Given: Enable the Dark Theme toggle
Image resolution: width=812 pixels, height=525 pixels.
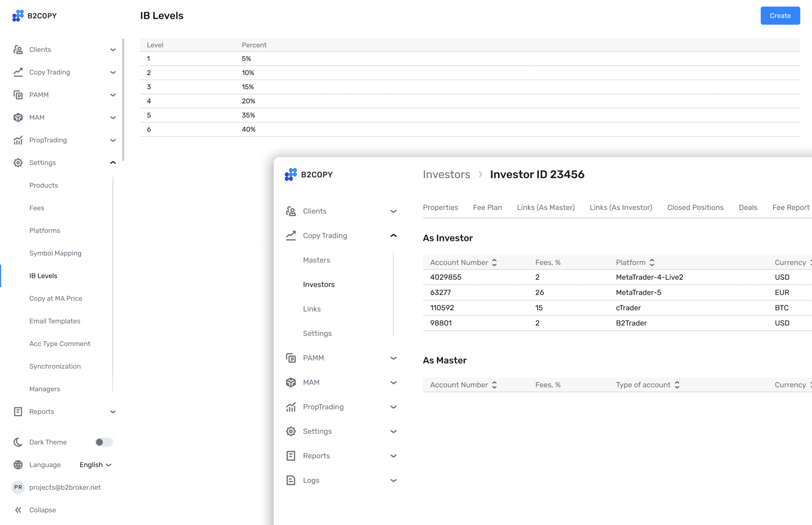Looking at the screenshot, I should pyautogui.click(x=104, y=442).
